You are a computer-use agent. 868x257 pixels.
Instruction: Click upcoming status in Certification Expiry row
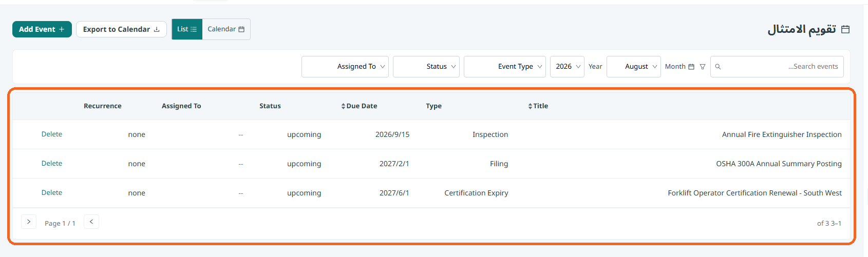tap(304, 193)
